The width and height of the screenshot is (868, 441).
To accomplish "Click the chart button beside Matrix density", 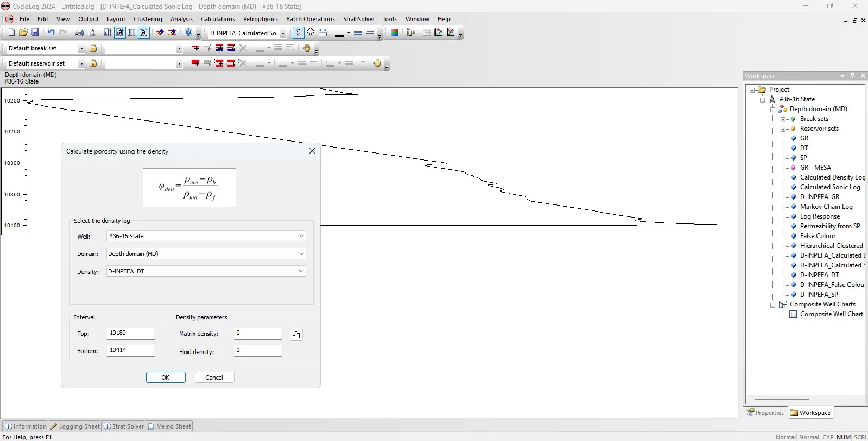I will [x=296, y=335].
